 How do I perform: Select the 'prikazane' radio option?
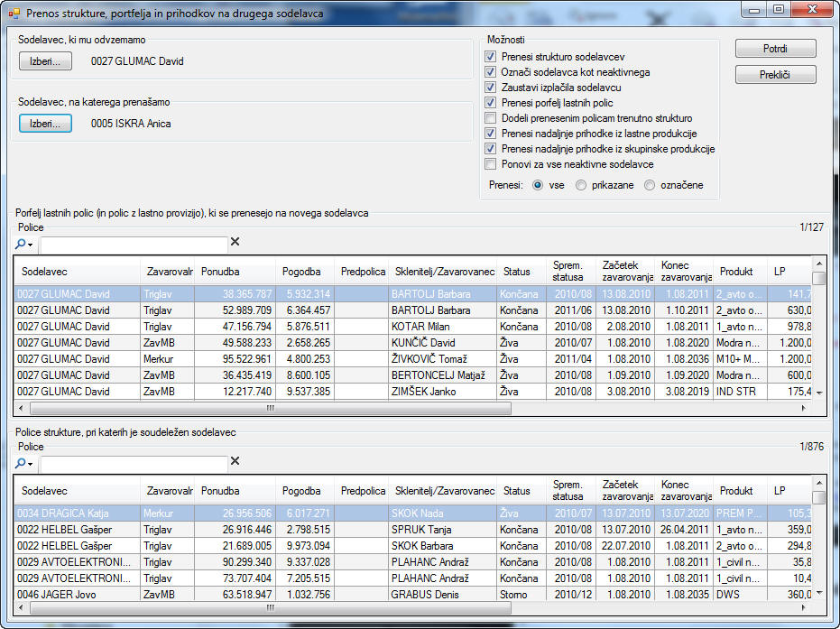581,185
